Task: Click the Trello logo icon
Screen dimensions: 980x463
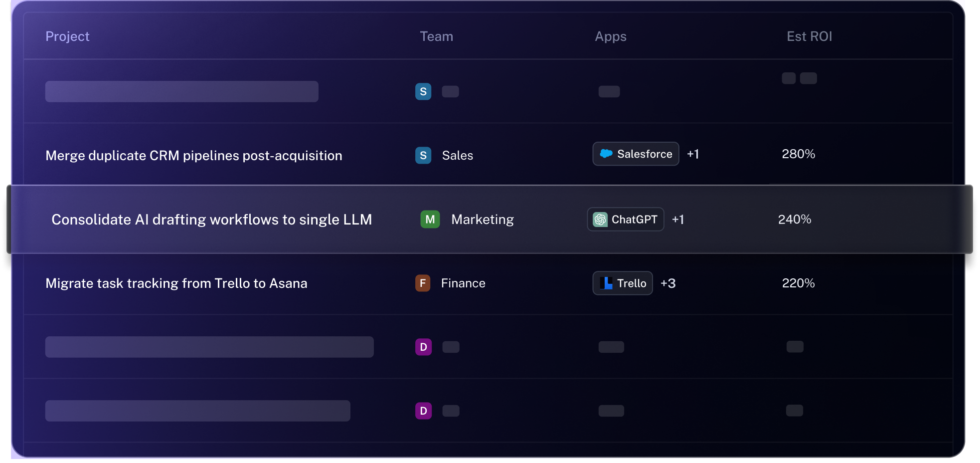Action: pos(606,283)
